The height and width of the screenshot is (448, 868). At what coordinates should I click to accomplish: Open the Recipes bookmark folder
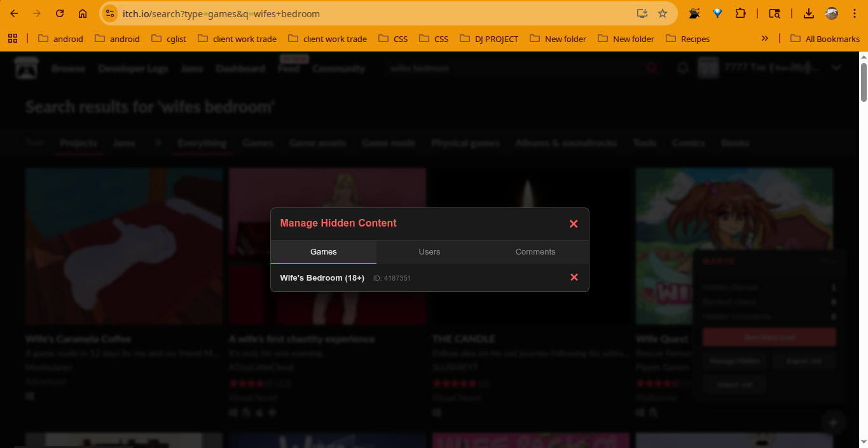pos(687,39)
